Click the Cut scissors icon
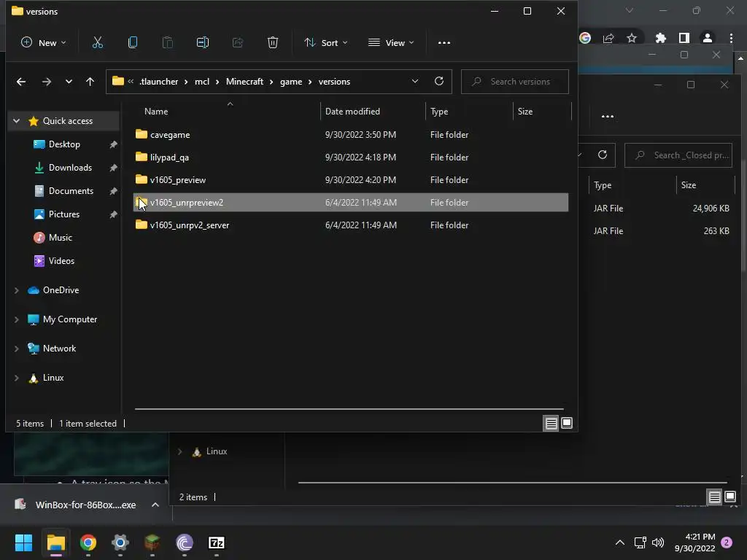 (97, 42)
